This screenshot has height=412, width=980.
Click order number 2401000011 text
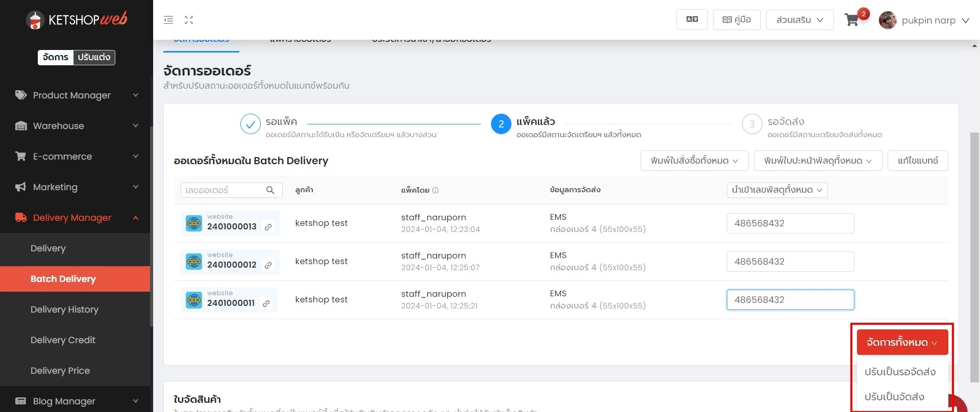pos(231,303)
